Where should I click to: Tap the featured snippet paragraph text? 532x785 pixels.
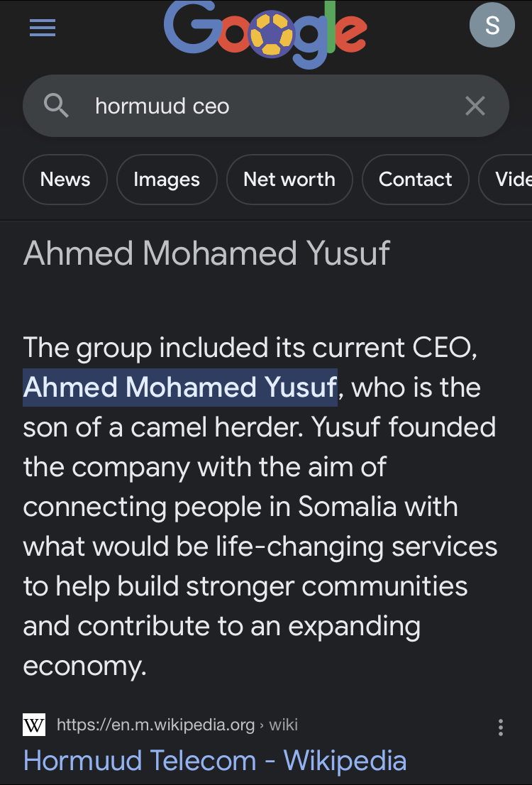click(x=260, y=506)
